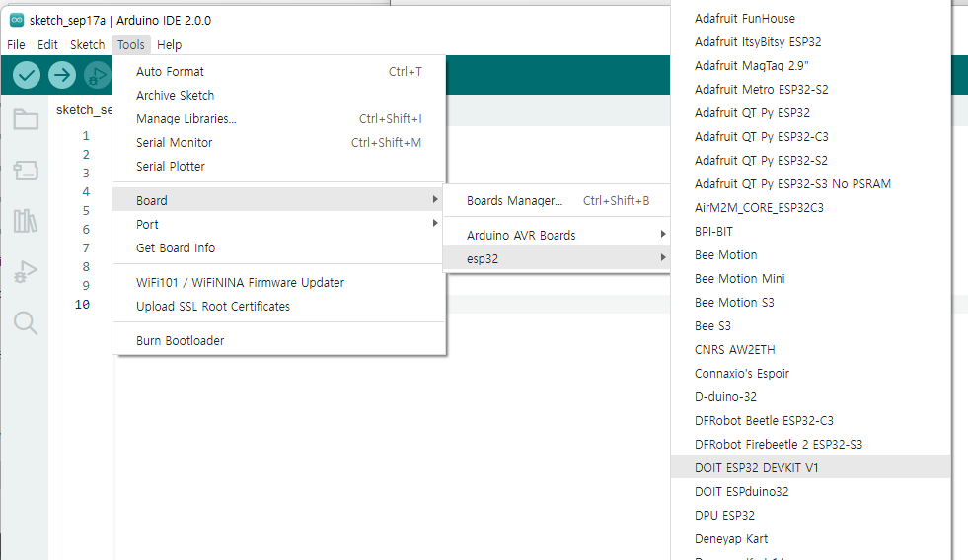Open the Sketchbook folder sidebar icon

click(26, 119)
